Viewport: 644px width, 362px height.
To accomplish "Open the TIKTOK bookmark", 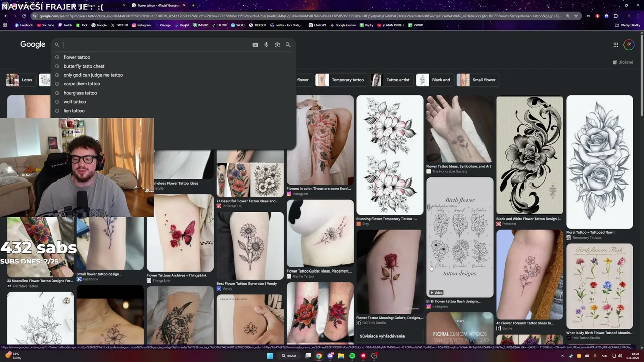I will 219,25.
